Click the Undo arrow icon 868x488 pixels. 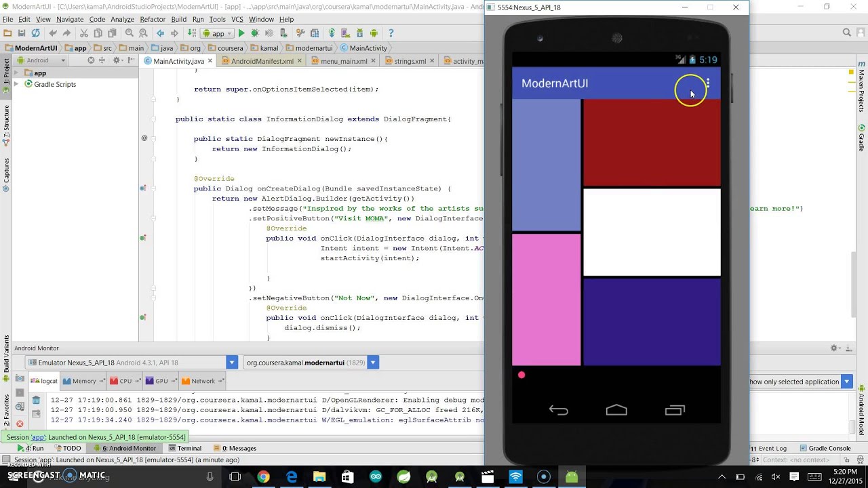click(53, 33)
